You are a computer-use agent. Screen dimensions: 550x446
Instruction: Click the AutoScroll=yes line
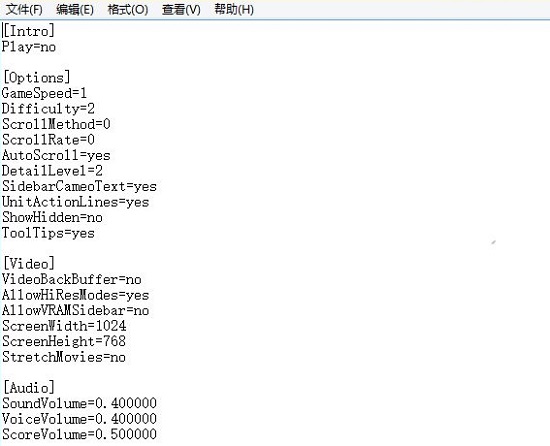[56, 155]
